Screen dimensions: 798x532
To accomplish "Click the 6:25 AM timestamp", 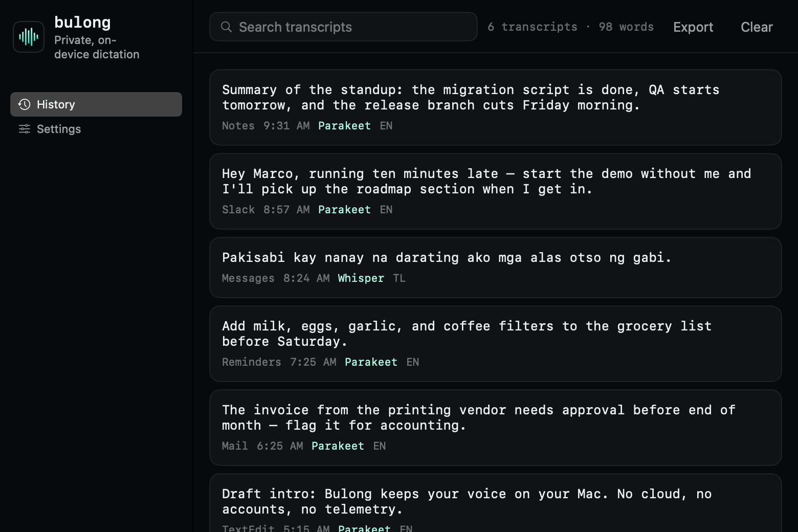I will [280, 446].
